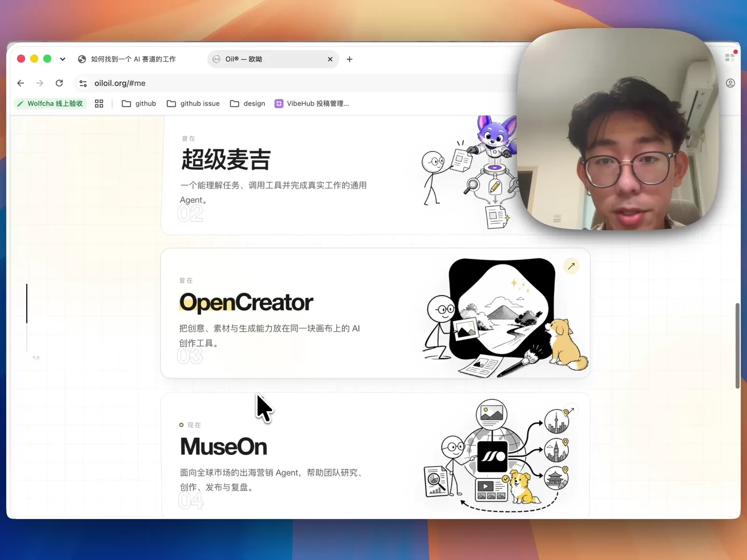Screen dimensions: 747x560
Task: Select the Oil® — 欧呦 tab
Action: (x=273, y=59)
